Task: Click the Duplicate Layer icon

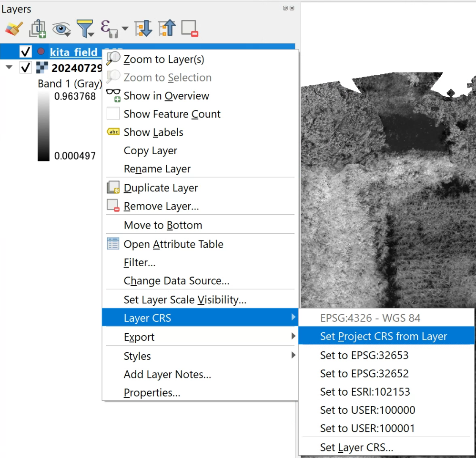Action: pyautogui.click(x=113, y=187)
